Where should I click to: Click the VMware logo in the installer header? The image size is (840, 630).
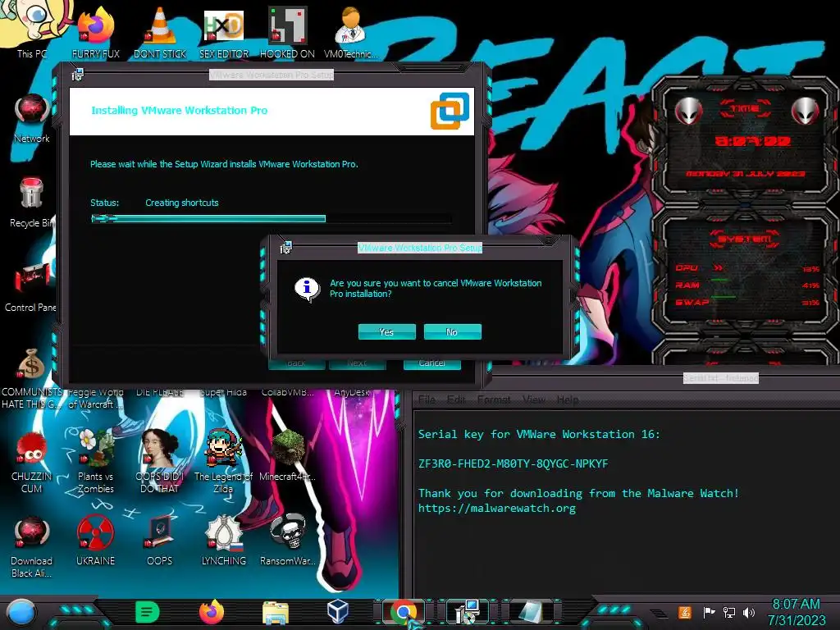pos(450,111)
